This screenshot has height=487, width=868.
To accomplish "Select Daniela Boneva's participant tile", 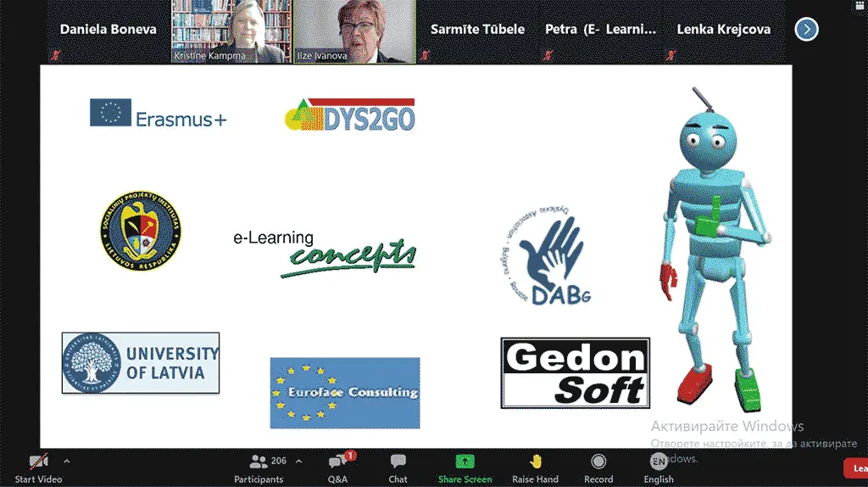I will click(x=108, y=31).
